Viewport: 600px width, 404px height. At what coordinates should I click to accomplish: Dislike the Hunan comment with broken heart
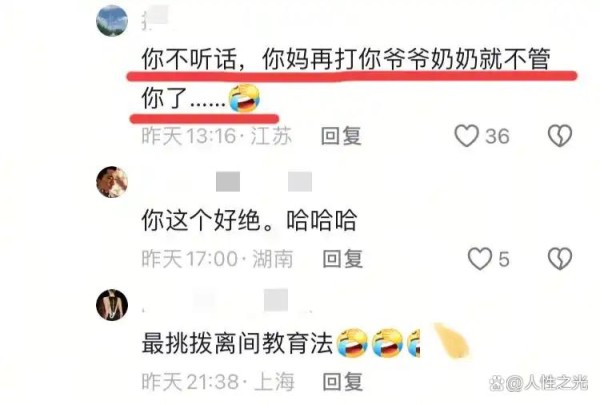560,259
